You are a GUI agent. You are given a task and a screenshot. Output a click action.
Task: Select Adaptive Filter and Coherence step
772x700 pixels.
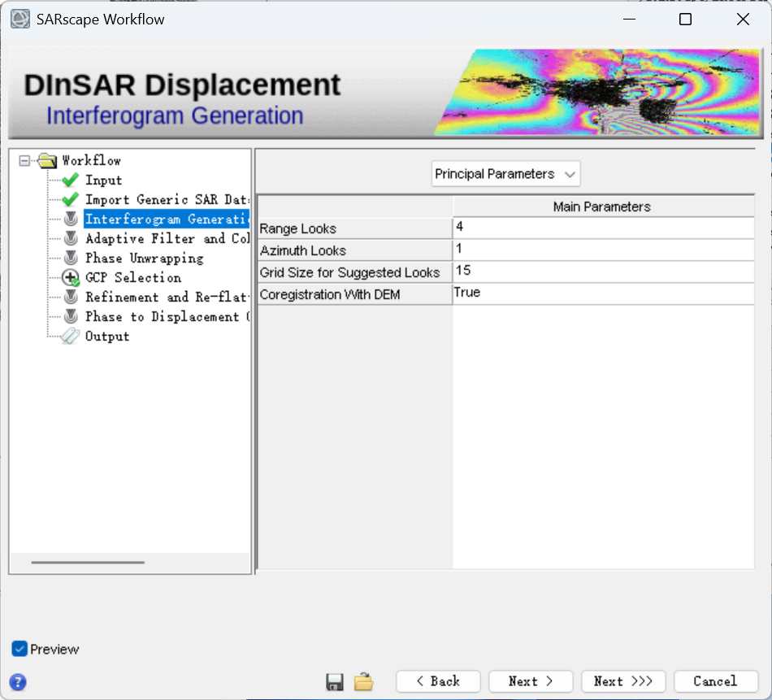click(167, 238)
